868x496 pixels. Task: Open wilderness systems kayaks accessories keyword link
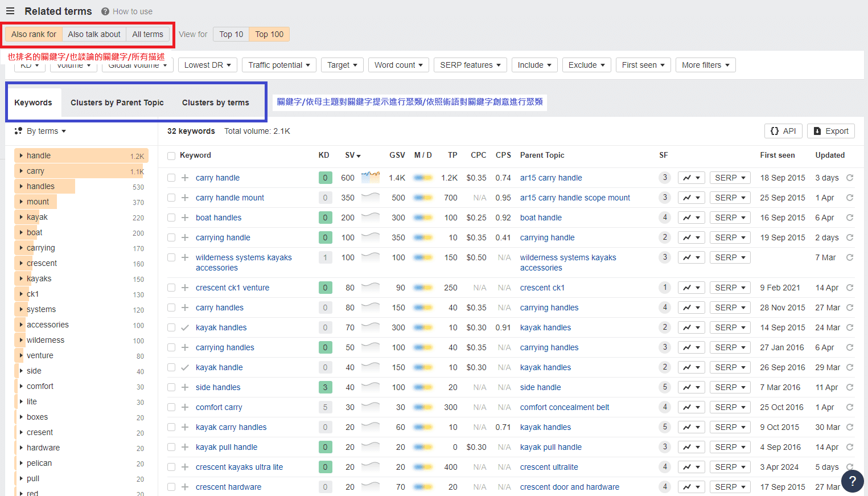point(244,263)
